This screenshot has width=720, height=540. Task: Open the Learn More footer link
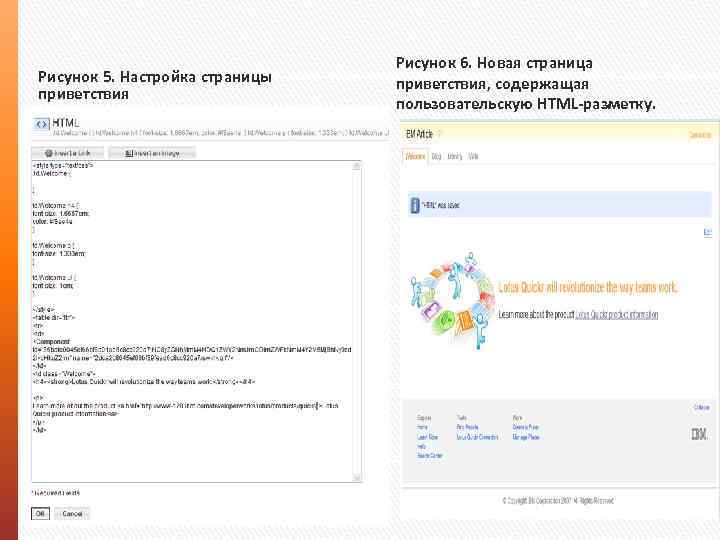pyautogui.click(x=428, y=437)
